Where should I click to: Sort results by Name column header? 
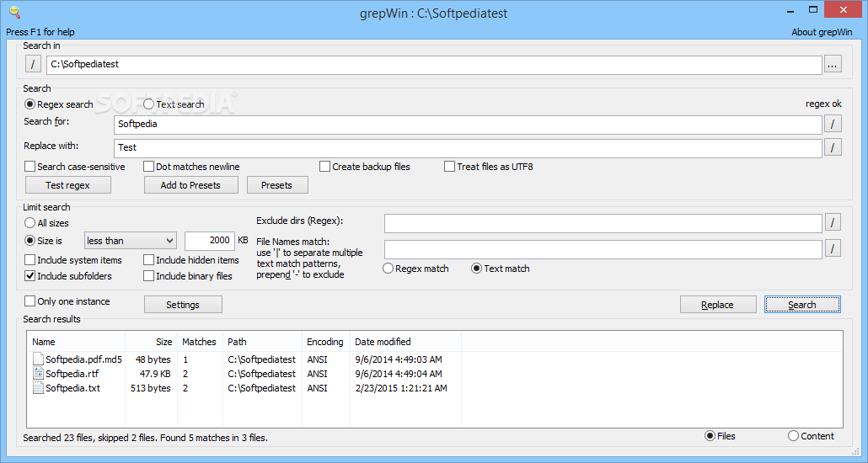click(x=76, y=342)
